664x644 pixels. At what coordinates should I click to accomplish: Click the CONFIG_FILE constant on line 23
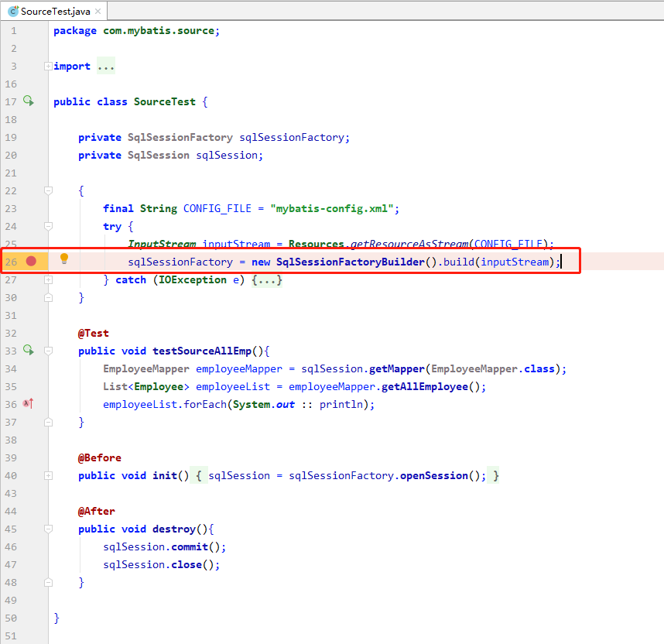(217, 208)
